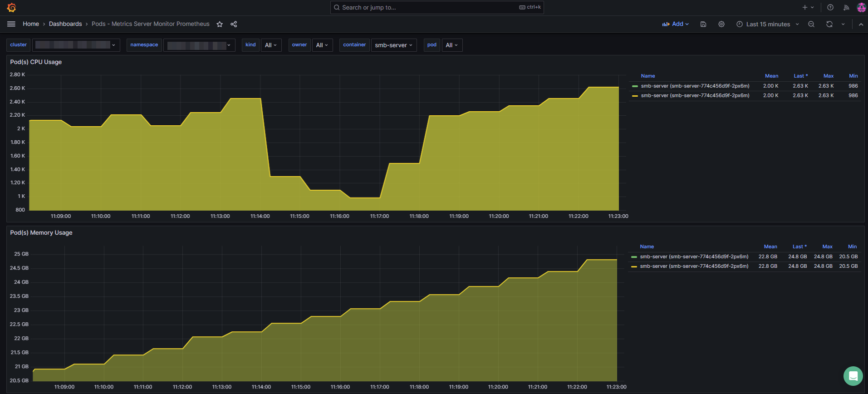This screenshot has width=868, height=394.
Task: Click the 986 Min value in green CPU row
Action: [853, 86]
